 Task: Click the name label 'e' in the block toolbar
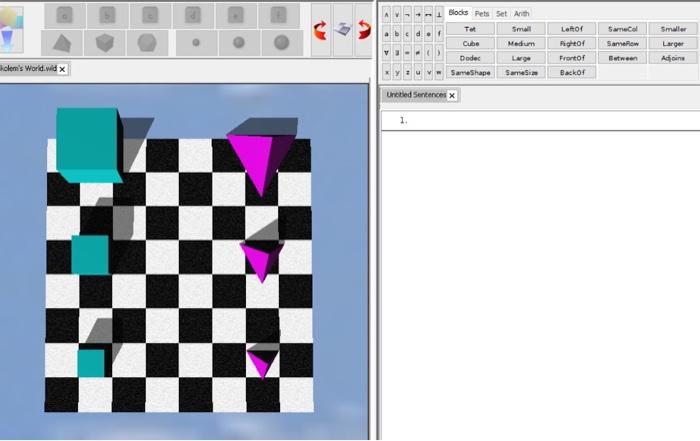pos(236,16)
